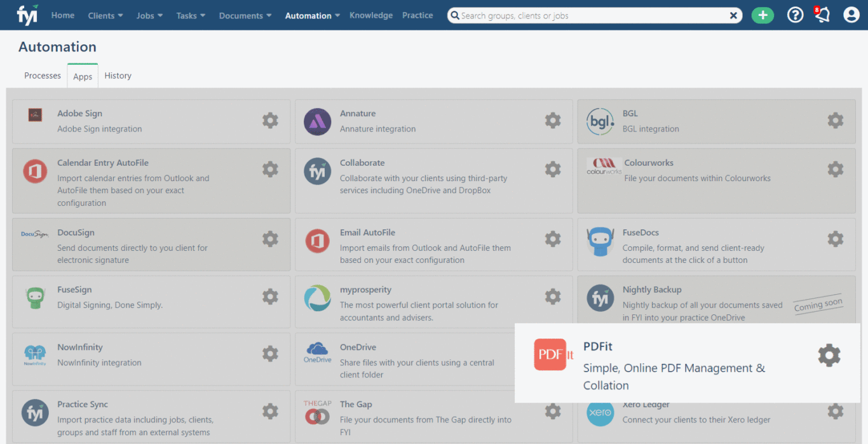Open PDFit settings via its gear icon
868x444 pixels.
[x=829, y=355]
